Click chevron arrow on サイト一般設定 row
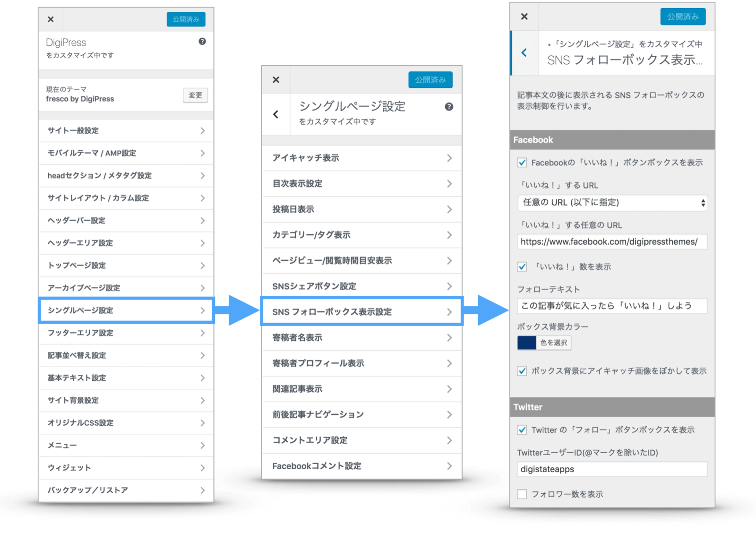This screenshot has width=756, height=533. (x=202, y=131)
